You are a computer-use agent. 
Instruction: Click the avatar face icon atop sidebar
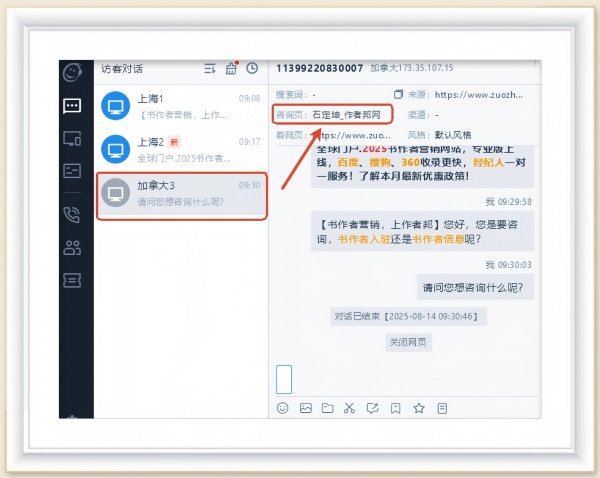click(x=72, y=71)
